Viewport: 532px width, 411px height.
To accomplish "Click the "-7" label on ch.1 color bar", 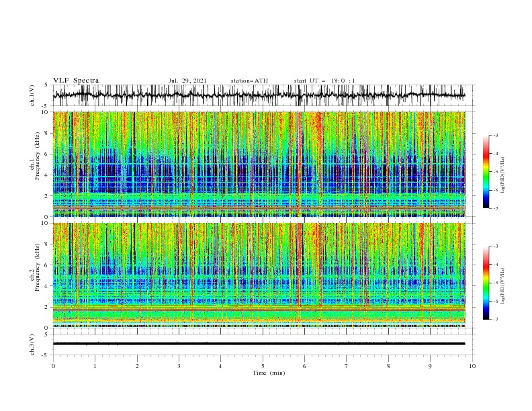I will point(496,208).
